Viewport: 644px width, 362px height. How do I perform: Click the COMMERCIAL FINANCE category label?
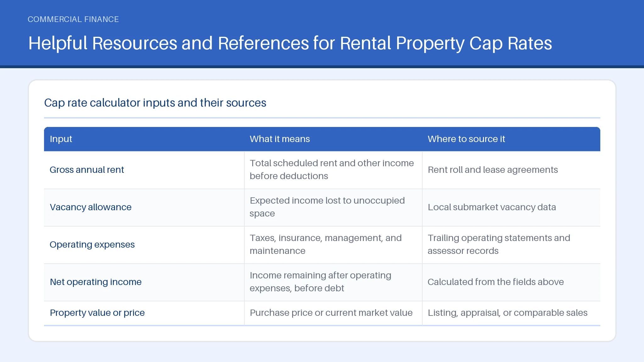tap(73, 19)
